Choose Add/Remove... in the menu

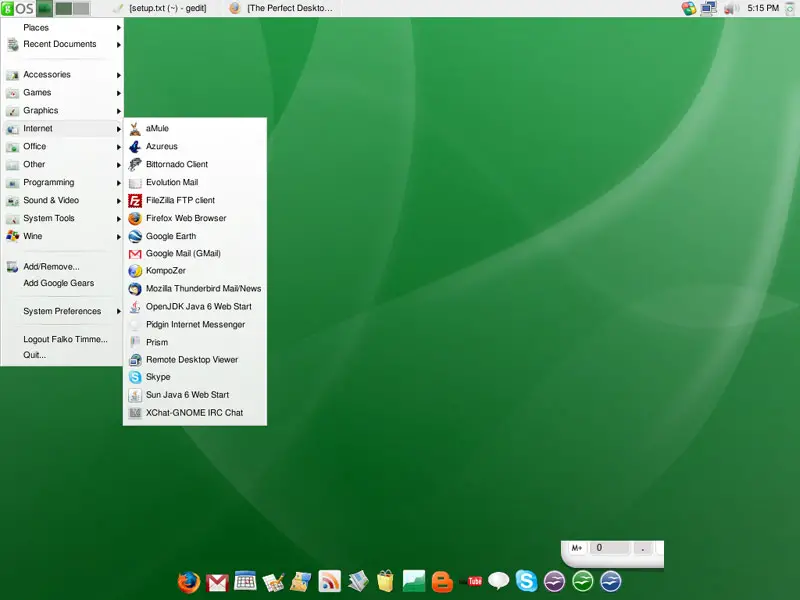point(63,266)
